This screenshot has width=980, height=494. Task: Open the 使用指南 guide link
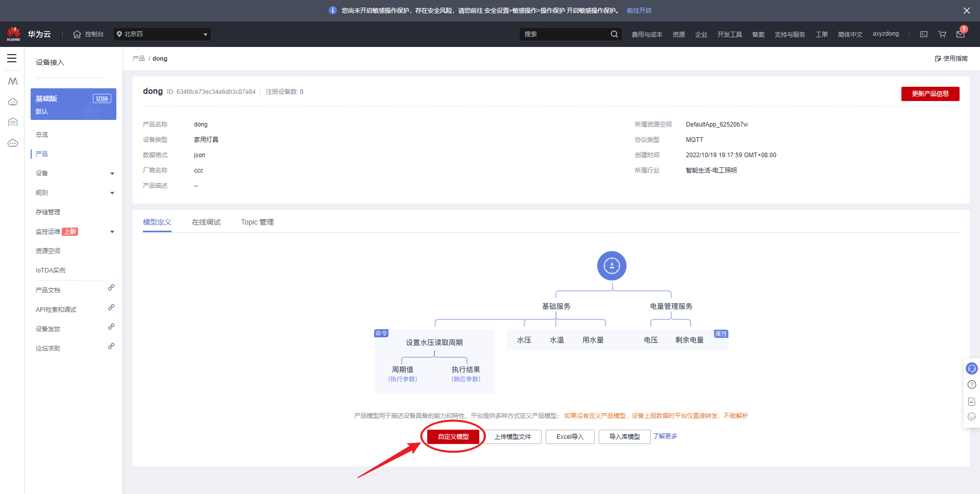[x=951, y=59]
